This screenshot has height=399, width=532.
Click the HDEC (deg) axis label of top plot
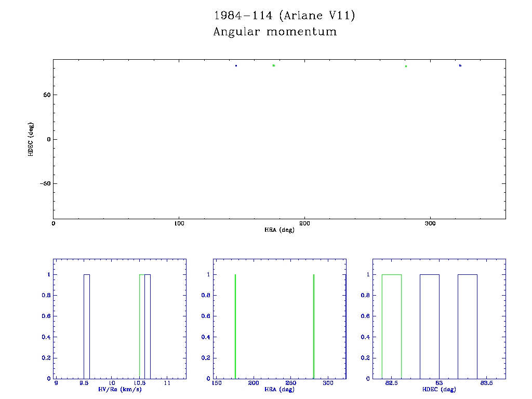(x=31, y=139)
